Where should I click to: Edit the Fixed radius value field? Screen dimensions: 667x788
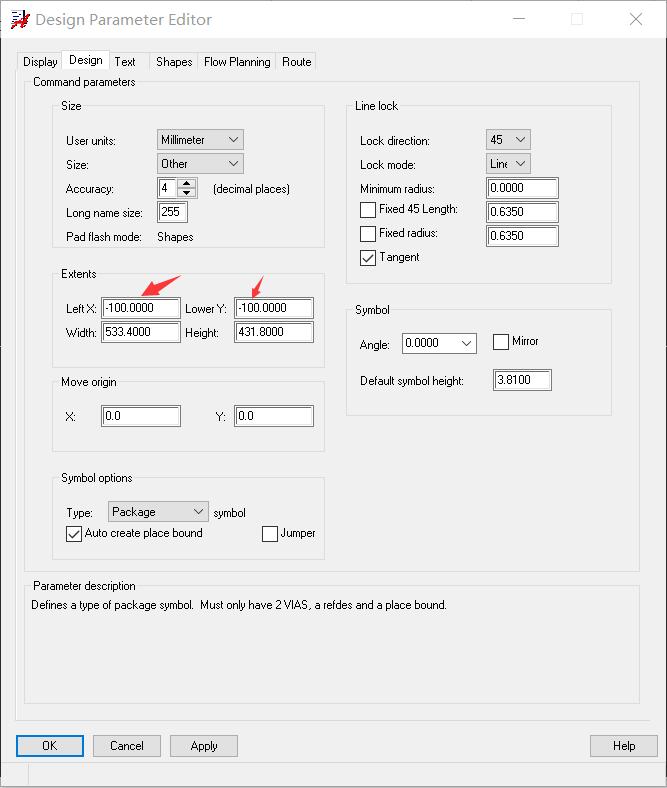(522, 236)
